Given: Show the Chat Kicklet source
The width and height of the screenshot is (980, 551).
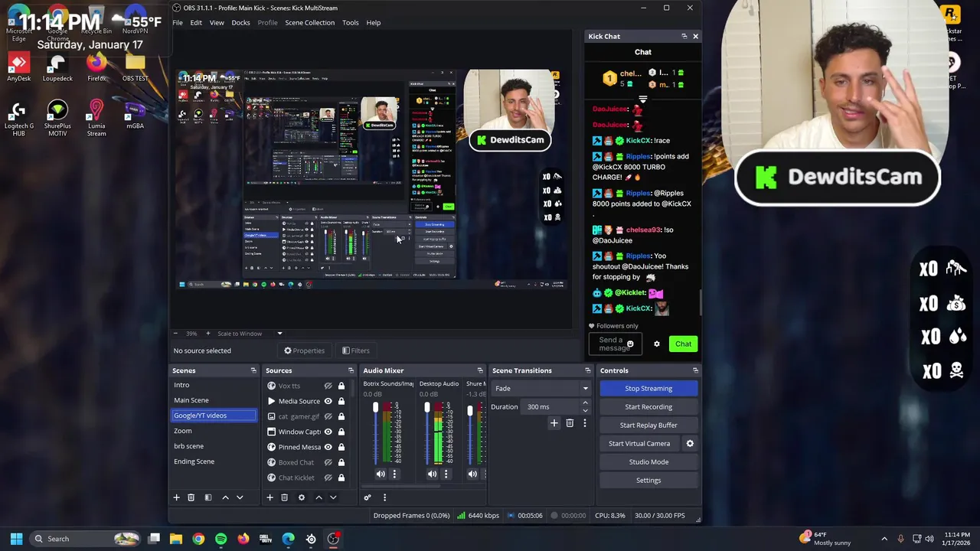Looking at the screenshot, I should pos(328,478).
